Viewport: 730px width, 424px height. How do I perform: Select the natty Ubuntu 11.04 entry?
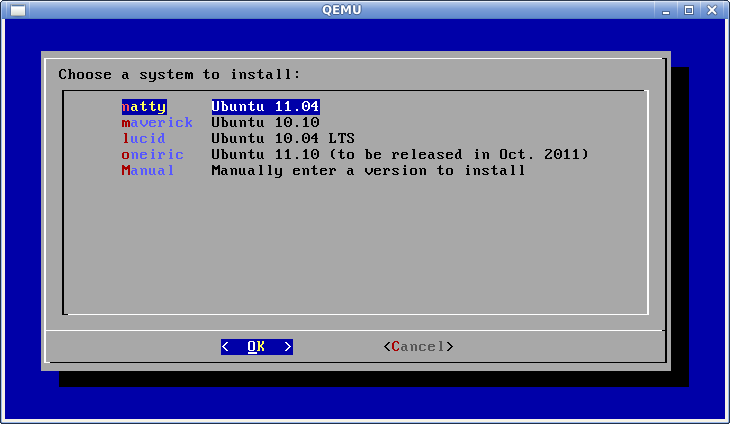[x=221, y=107]
